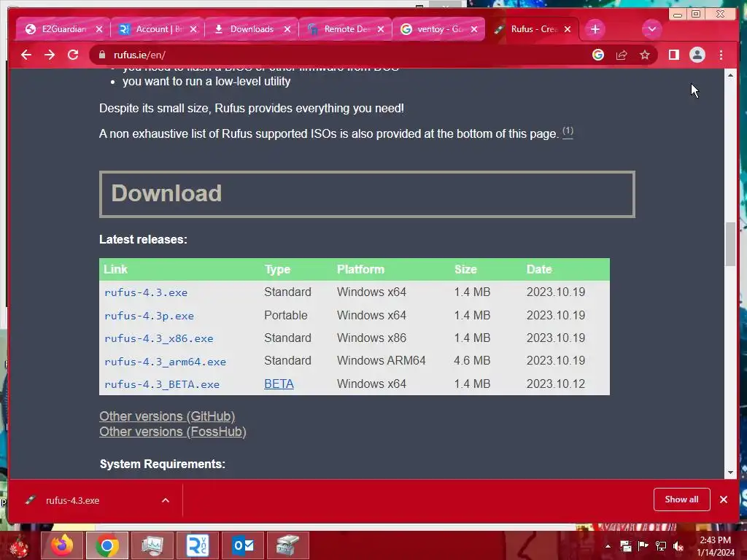747x560 pixels.
Task: Click Windows x64 in rufus-4.3.exe row
Action: 371,292
